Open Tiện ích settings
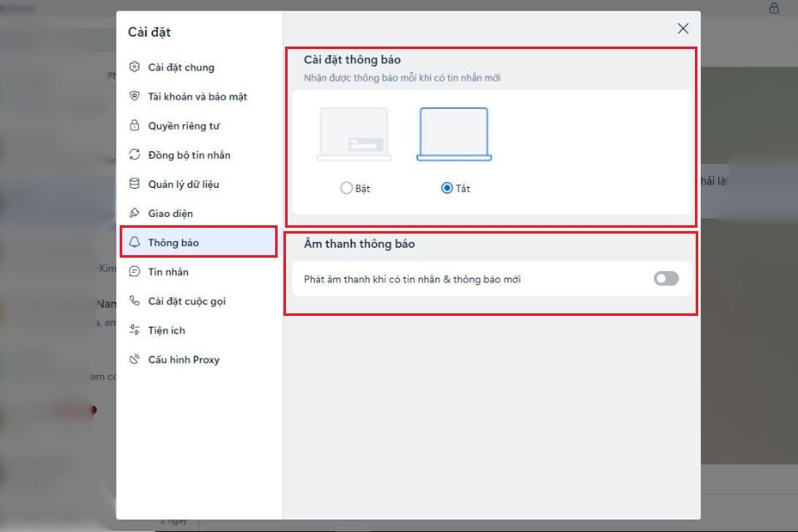The height and width of the screenshot is (532, 798). click(199, 330)
